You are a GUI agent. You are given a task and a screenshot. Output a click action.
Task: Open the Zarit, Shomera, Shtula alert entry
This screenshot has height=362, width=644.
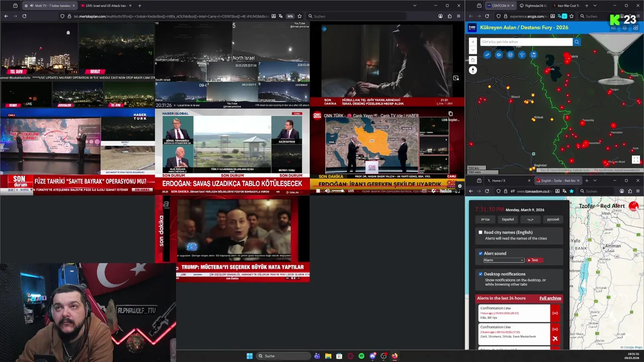click(514, 334)
